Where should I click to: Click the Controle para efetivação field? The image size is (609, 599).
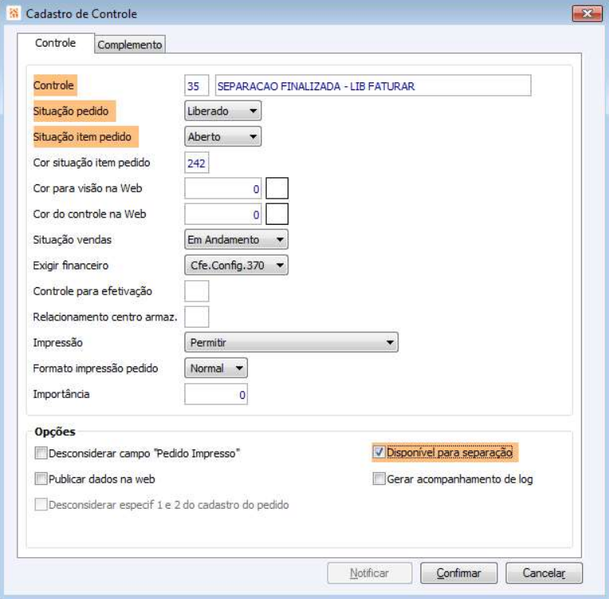pos(197,291)
